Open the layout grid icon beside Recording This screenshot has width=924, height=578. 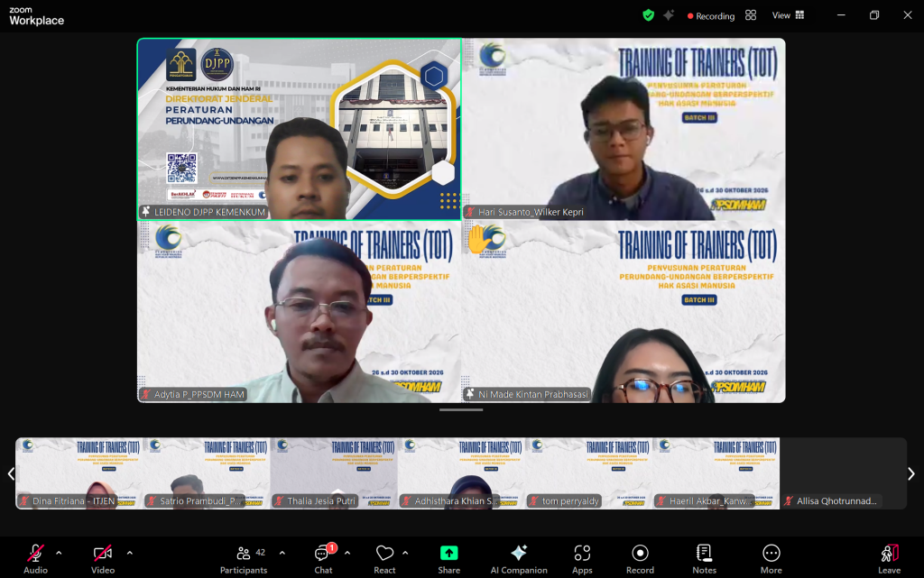[751, 15]
